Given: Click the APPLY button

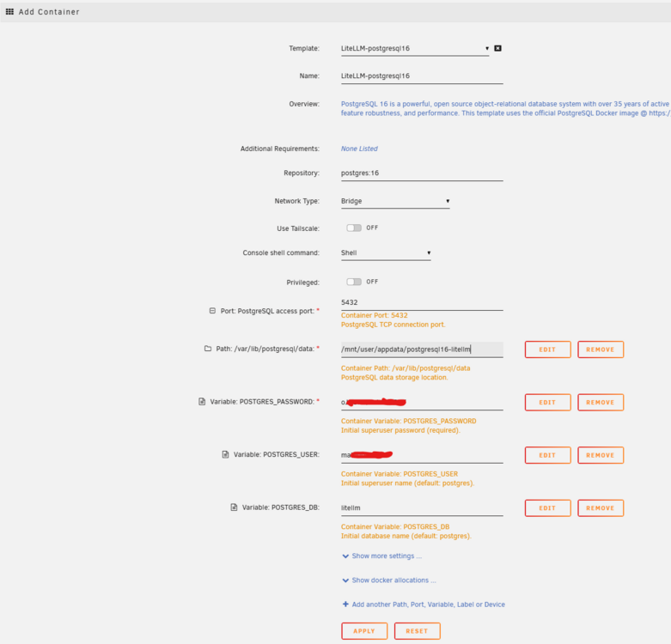Looking at the screenshot, I should 364,631.
